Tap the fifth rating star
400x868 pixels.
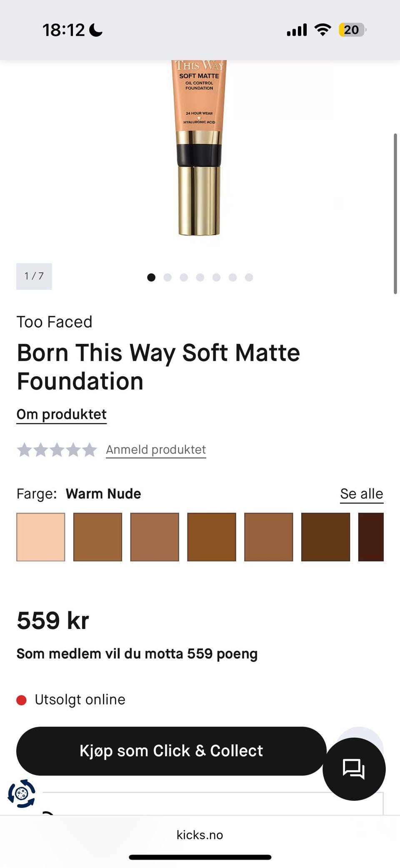tap(89, 450)
